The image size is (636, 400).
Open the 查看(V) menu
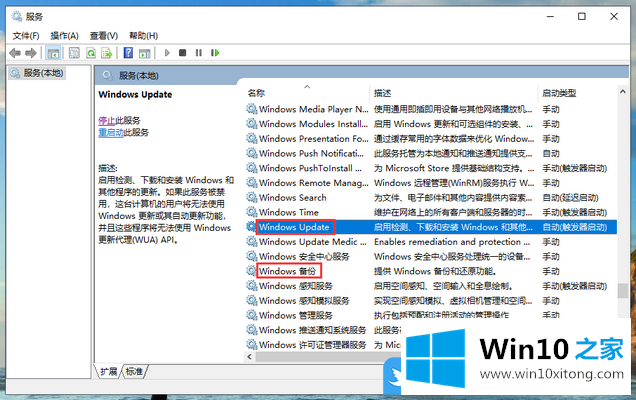point(104,36)
